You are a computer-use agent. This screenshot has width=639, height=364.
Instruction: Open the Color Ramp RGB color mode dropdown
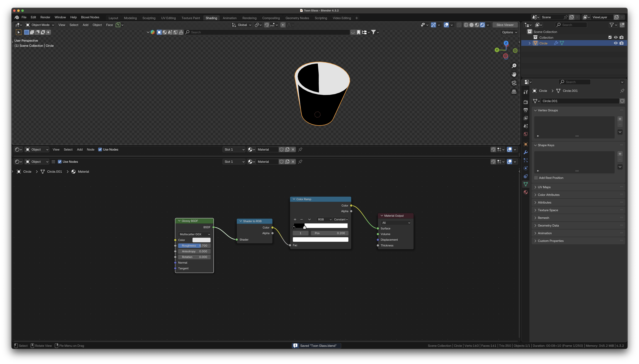click(x=324, y=220)
